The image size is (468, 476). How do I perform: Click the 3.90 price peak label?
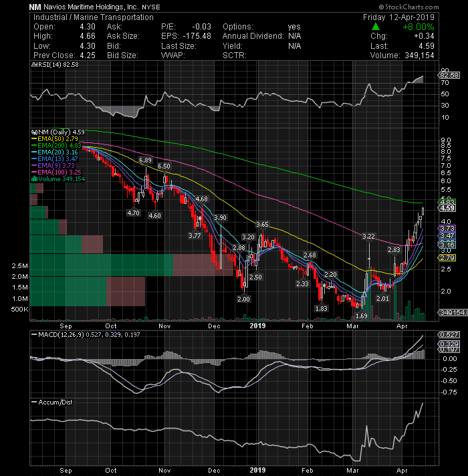coord(220,218)
